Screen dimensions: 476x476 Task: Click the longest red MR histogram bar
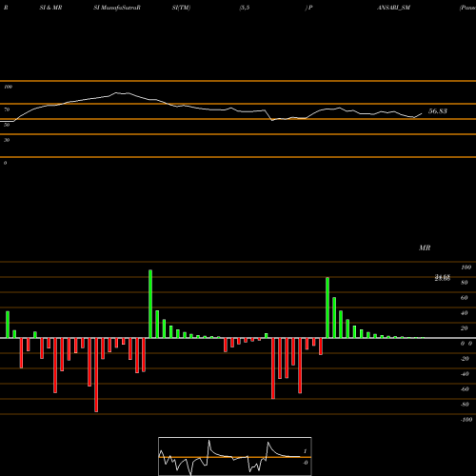tap(96, 375)
